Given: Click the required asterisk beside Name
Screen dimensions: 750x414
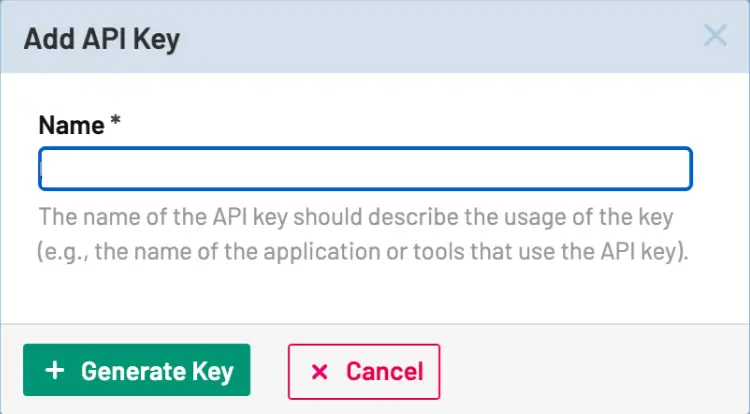Looking at the screenshot, I should [116, 124].
